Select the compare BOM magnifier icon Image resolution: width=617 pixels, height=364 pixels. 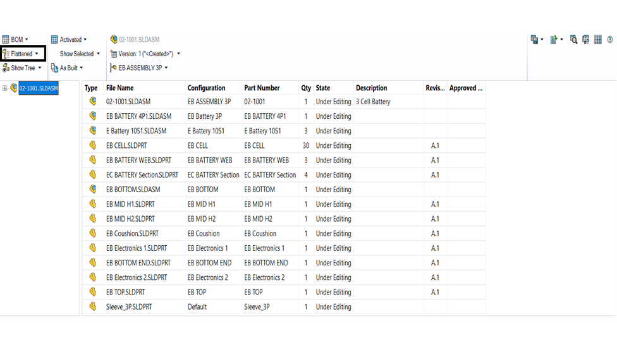573,39
